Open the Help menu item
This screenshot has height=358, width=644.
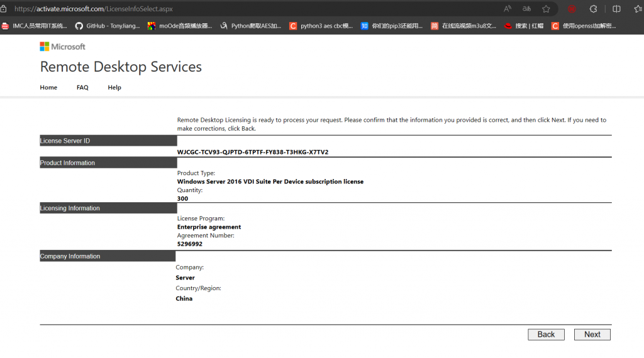114,87
